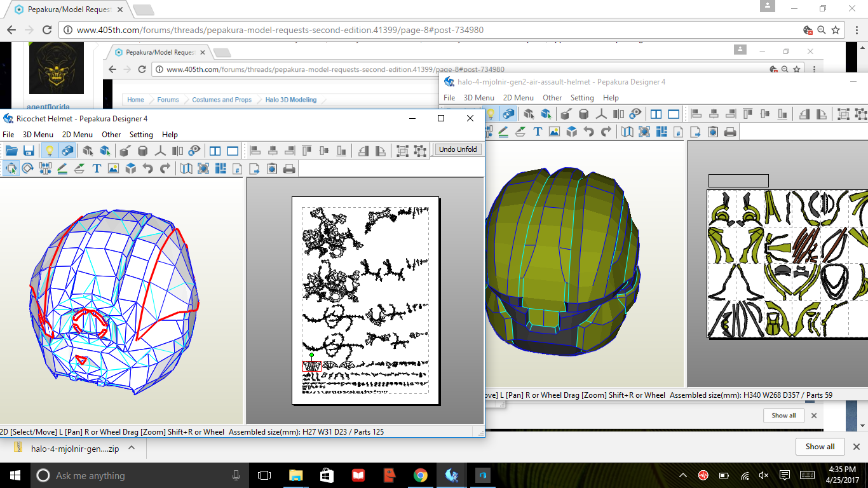The height and width of the screenshot is (488, 868).
Task: Click Forums breadcrumb link
Action: (168, 100)
